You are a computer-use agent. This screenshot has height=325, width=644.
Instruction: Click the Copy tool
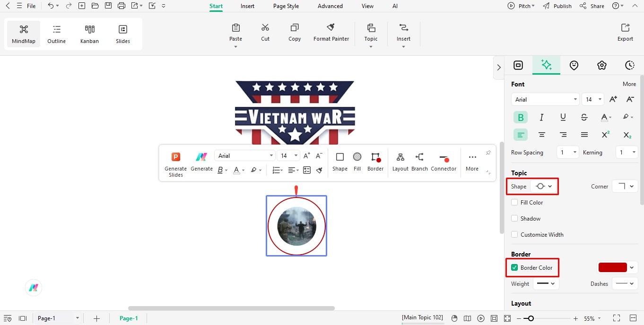click(295, 33)
